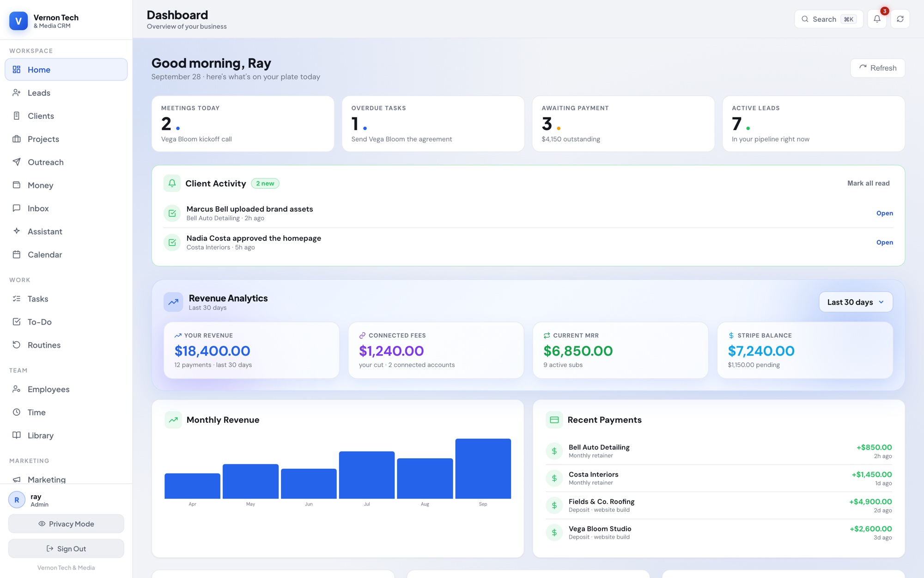This screenshot has width=924, height=578.
Task: Click dollar icon for Costa Interiors payment
Action: coord(554,478)
